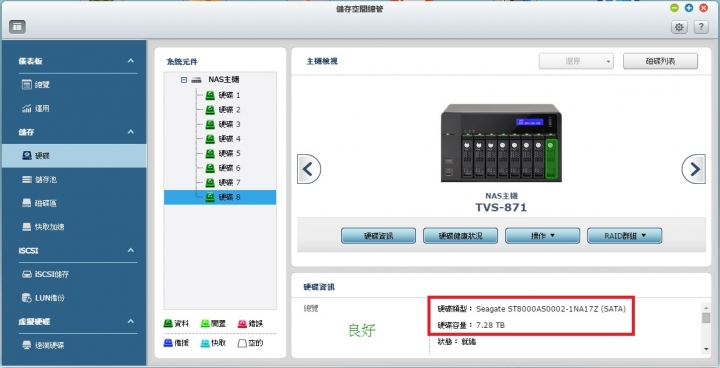Click the 空的 empty legend icon

click(242, 343)
